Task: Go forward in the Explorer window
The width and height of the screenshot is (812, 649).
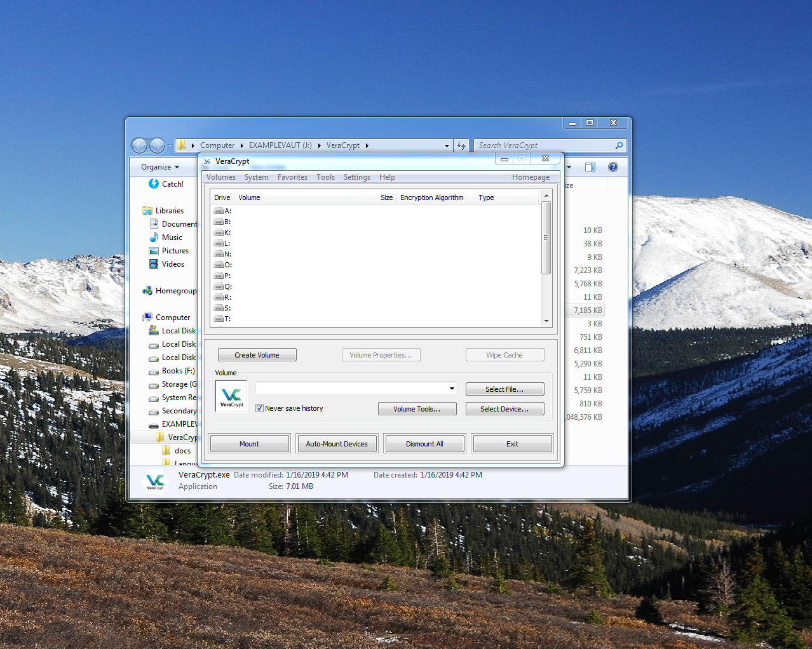Action: [157, 145]
